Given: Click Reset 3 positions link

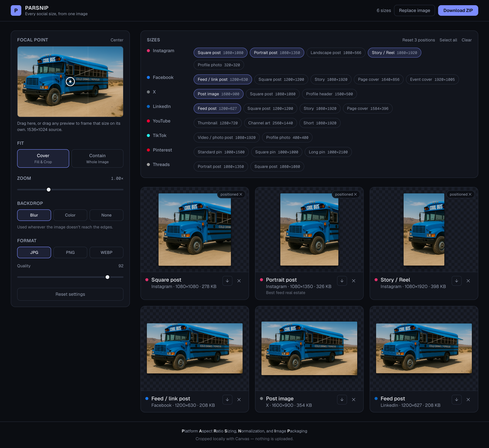Looking at the screenshot, I should pyautogui.click(x=418, y=40).
